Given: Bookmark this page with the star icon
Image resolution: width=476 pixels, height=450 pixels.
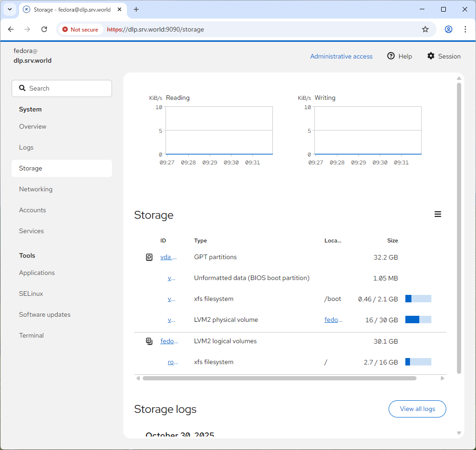Looking at the screenshot, I should tap(425, 29).
